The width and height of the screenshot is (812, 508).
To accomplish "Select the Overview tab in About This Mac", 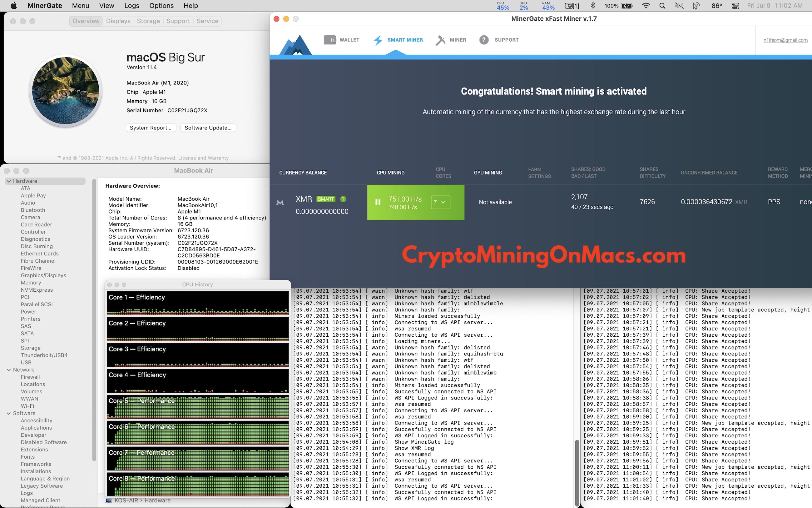I will point(86,21).
